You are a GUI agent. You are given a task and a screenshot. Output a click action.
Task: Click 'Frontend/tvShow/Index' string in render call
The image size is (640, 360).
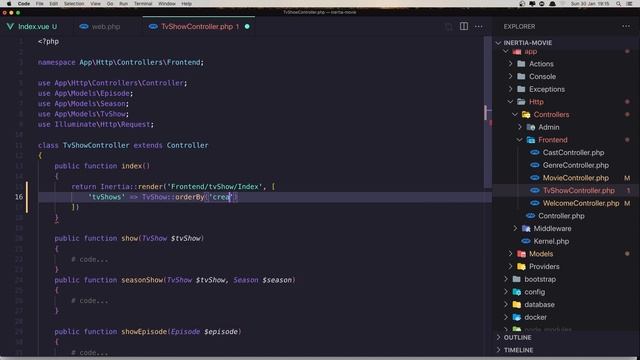click(x=215, y=187)
